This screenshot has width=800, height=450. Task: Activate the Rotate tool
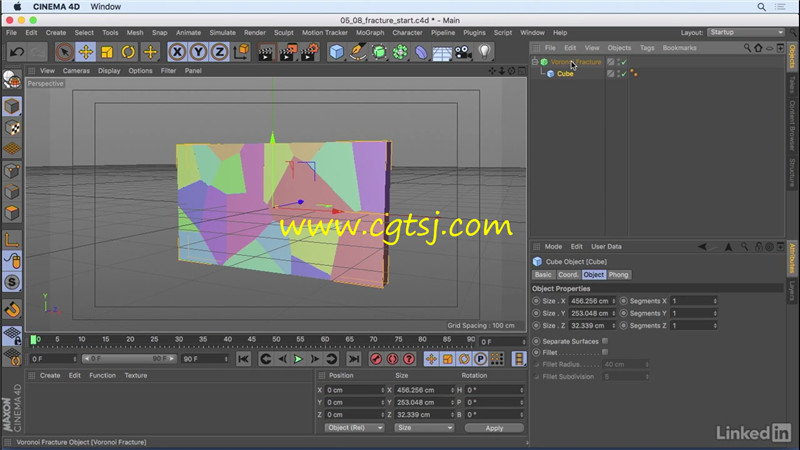[x=128, y=52]
